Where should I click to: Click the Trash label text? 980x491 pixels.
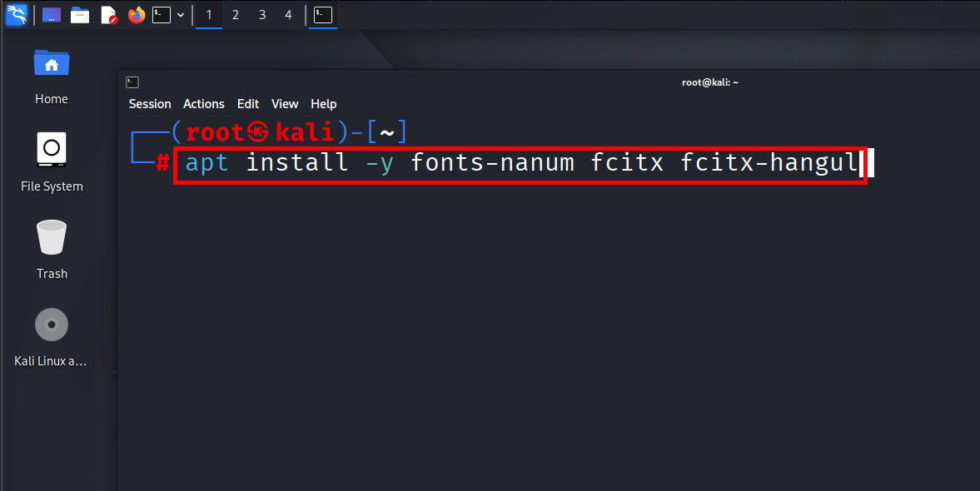52,274
